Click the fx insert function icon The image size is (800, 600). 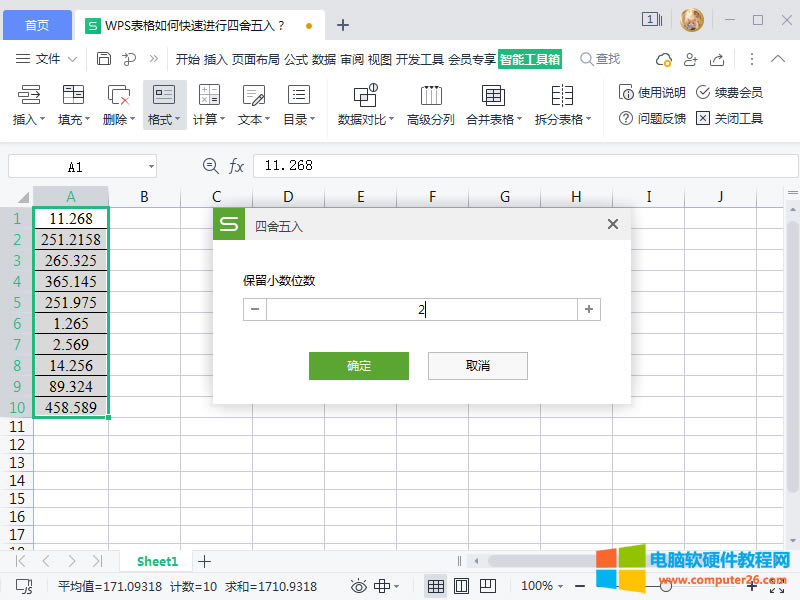click(x=237, y=166)
